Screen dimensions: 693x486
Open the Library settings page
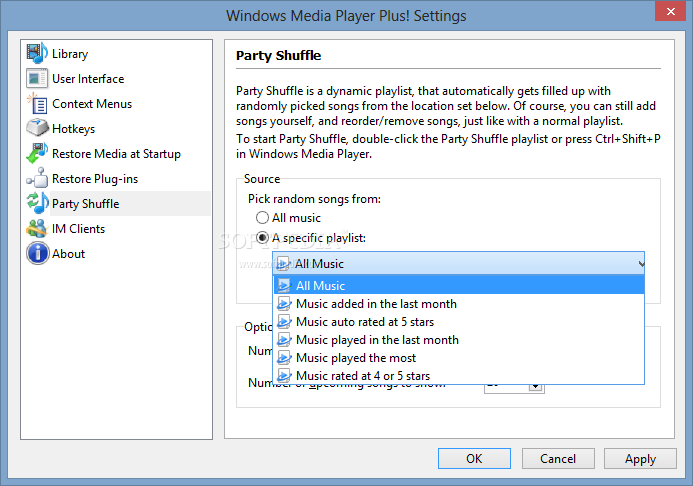tap(70, 54)
